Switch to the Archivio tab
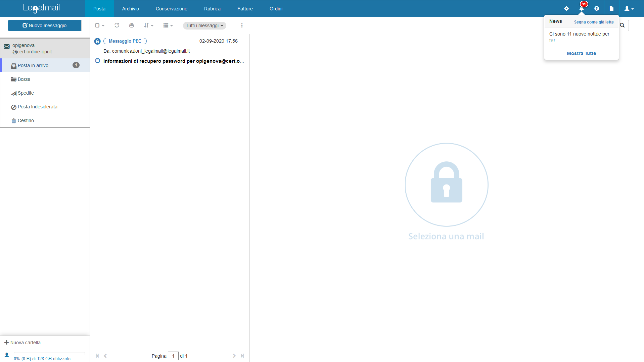644x362 pixels. coord(131,9)
